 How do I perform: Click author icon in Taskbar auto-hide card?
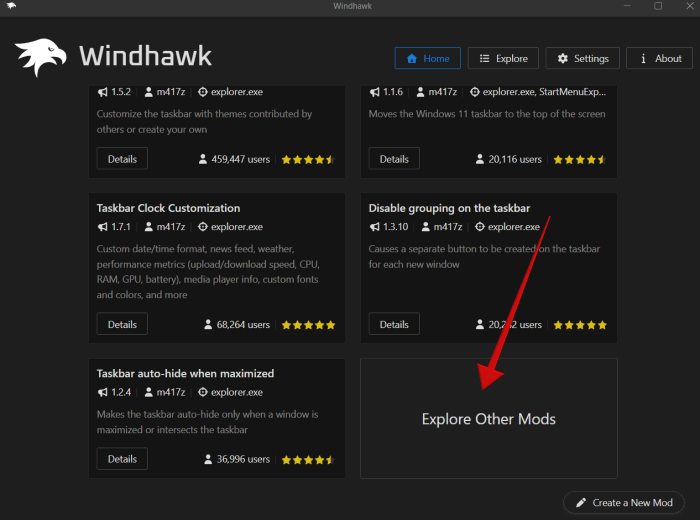click(149, 392)
